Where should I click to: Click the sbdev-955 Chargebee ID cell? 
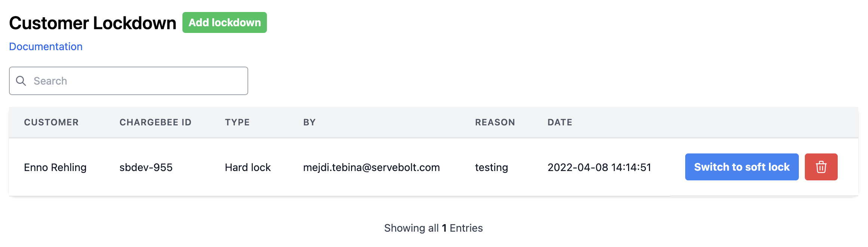(146, 167)
